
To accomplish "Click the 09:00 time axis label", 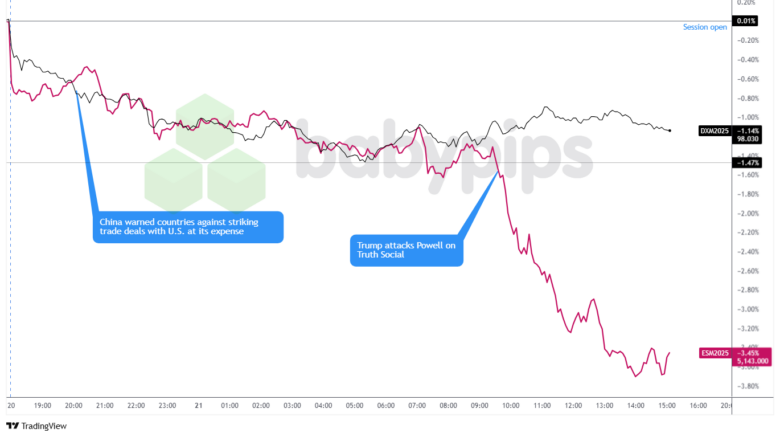I will (x=479, y=406).
